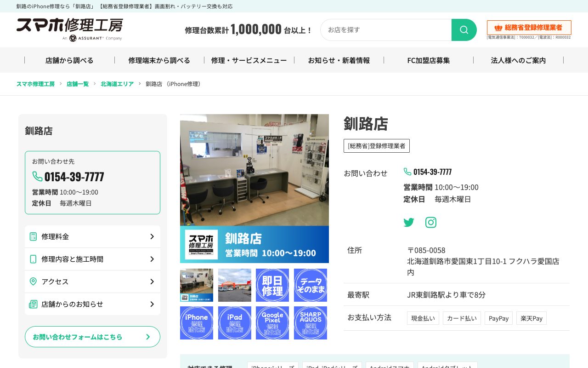Click the news icon beside 店舗からのお知らせ
Image resolution: width=588 pixels, height=368 pixels.
click(x=33, y=304)
